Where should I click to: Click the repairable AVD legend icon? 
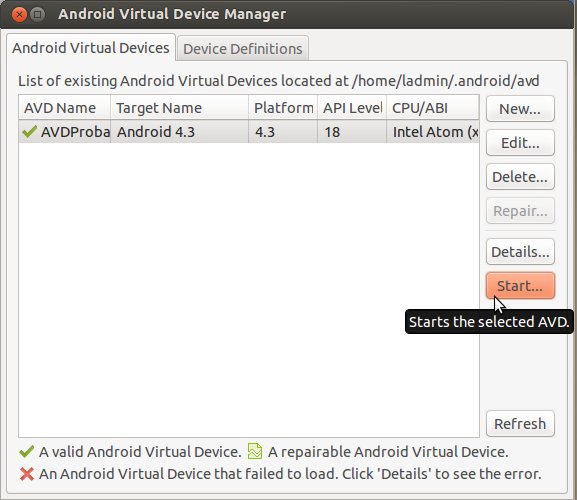255,451
